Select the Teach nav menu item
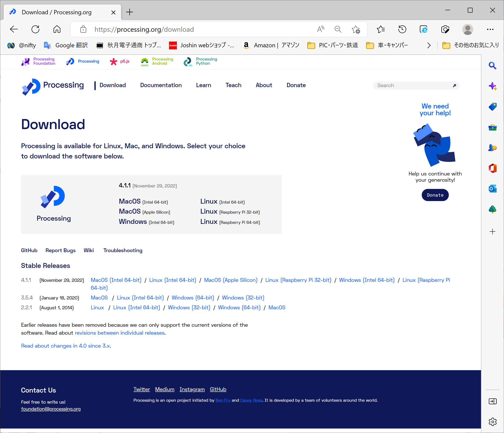Screen dimensions: 504x433 click(233, 85)
